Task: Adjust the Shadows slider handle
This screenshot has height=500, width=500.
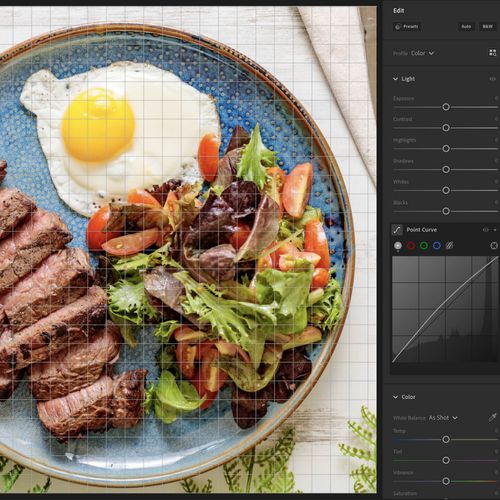Action: point(446,169)
